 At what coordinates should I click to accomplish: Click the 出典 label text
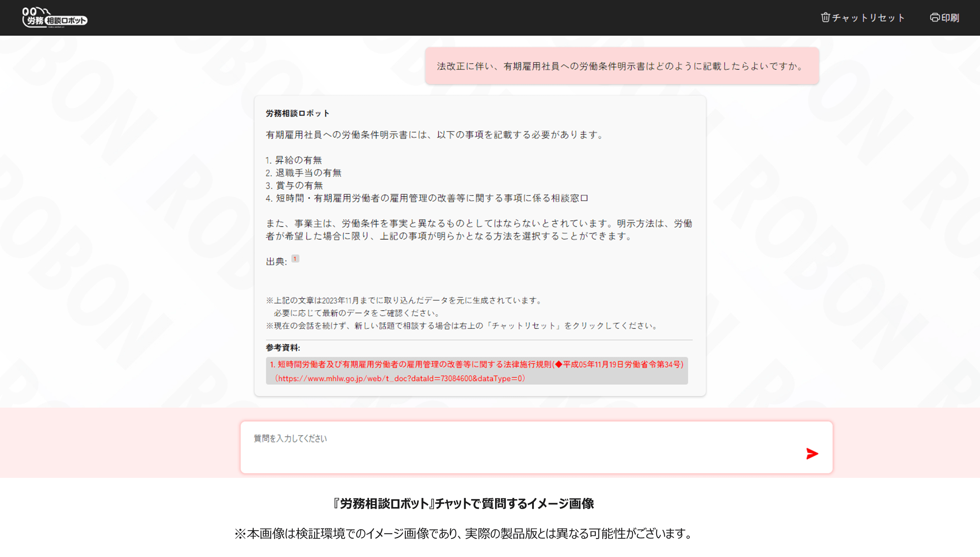pos(276,262)
